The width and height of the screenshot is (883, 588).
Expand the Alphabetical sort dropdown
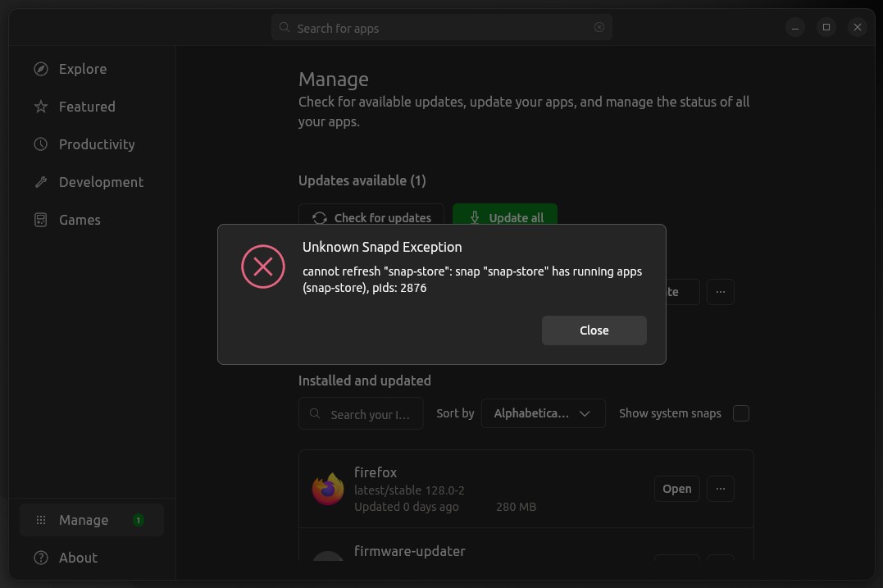click(x=544, y=413)
